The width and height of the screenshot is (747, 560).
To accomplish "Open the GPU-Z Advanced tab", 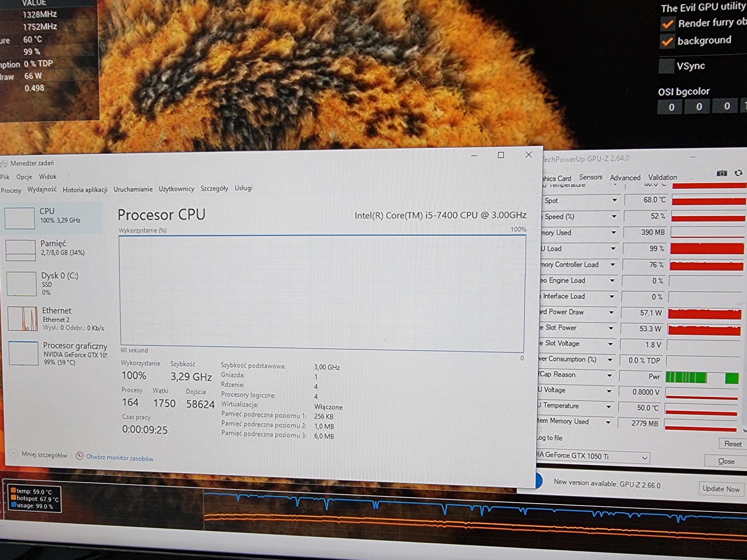I will click(x=625, y=178).
